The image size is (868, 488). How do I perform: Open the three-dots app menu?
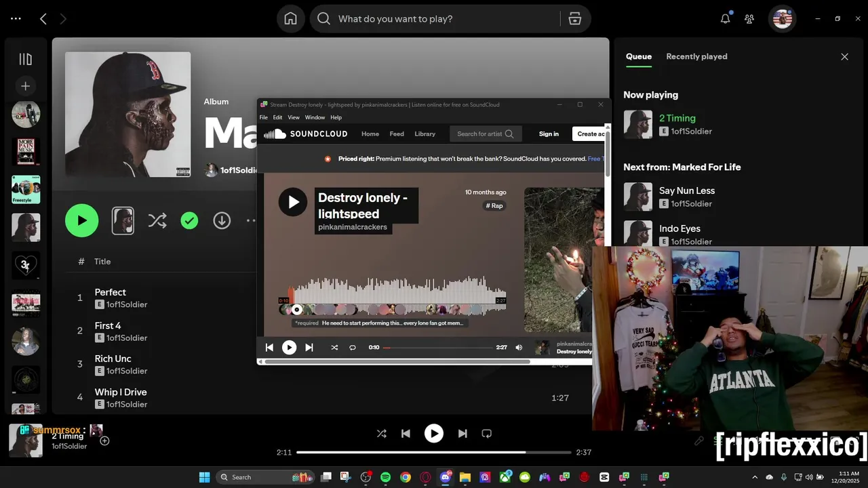click(x=16, y=19)
